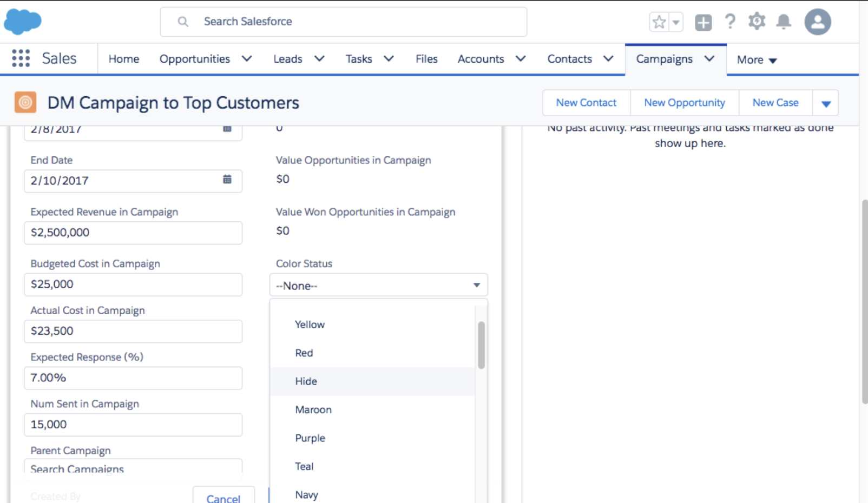Screen dimensions: 868x503
Task: Open more actions dropdown beside New Case
Action: (825, 103)
